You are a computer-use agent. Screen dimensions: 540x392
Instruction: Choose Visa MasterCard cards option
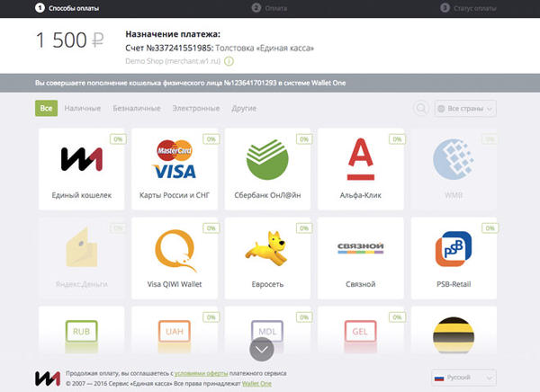(175, 169)
